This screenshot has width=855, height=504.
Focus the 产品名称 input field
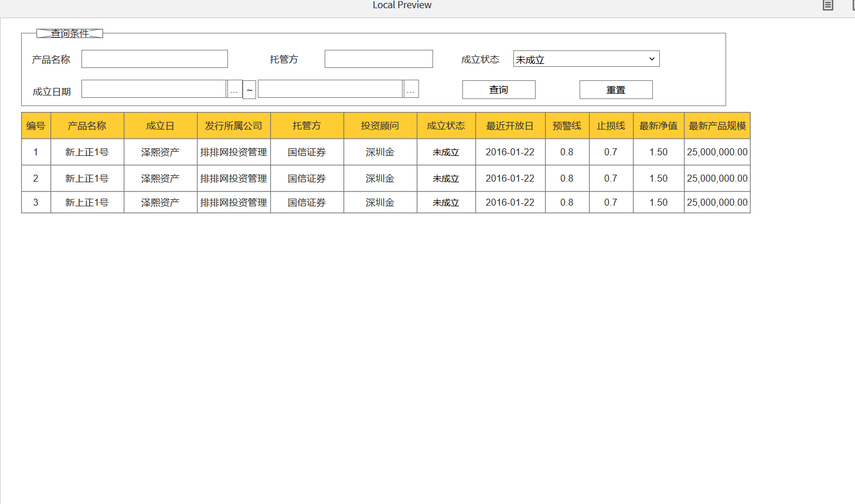click(x=155, y=59)
